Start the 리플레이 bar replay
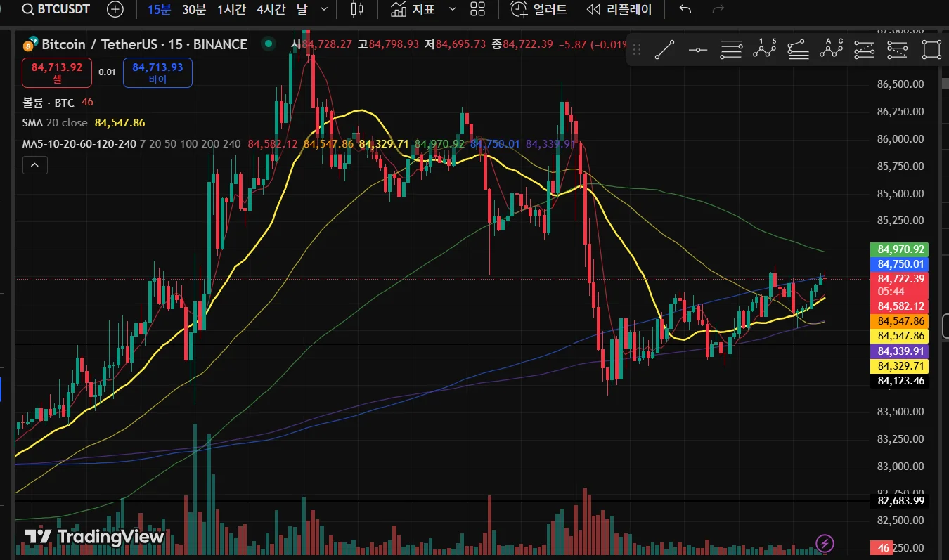The height and width of the screenshot is (560, 949). 619,10
